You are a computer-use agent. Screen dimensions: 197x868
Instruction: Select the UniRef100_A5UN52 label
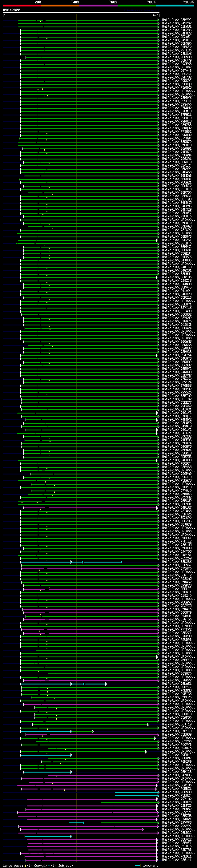176,809
